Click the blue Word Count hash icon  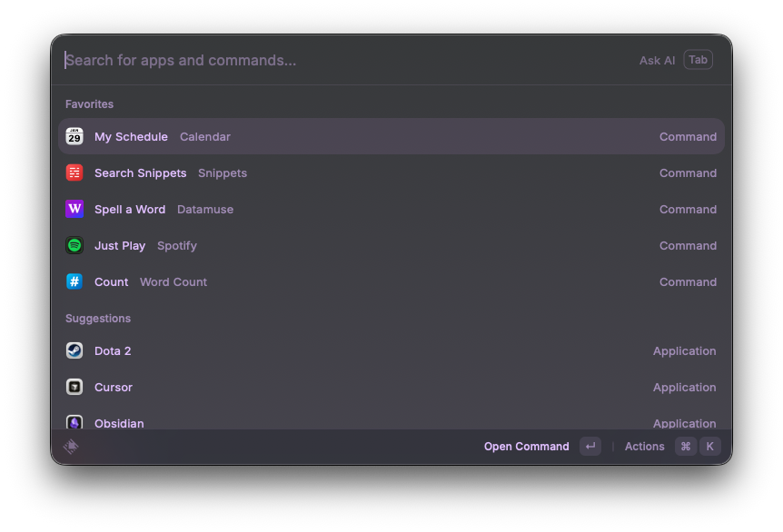(74, 281)
